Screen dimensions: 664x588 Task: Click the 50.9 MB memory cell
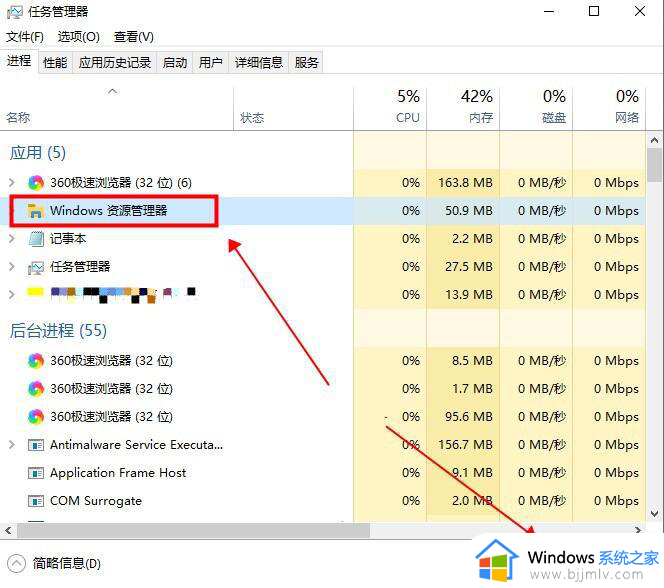463,211
